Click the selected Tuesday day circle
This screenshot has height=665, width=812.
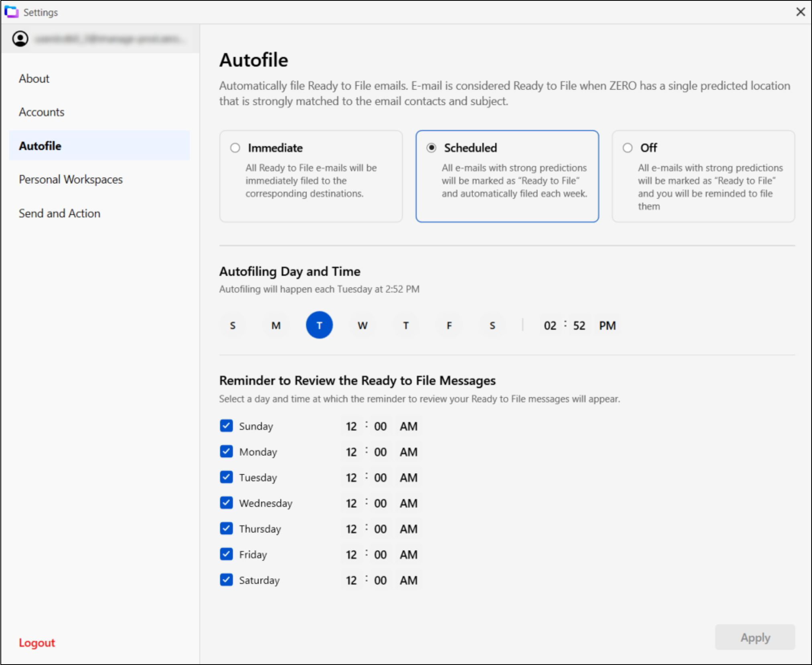coord(319,325)
